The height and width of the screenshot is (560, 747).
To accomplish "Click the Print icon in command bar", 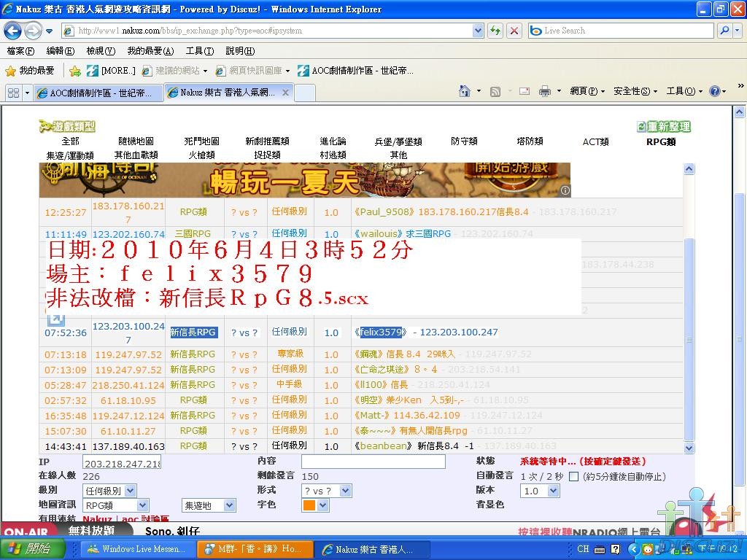I will tap(544, 91).
